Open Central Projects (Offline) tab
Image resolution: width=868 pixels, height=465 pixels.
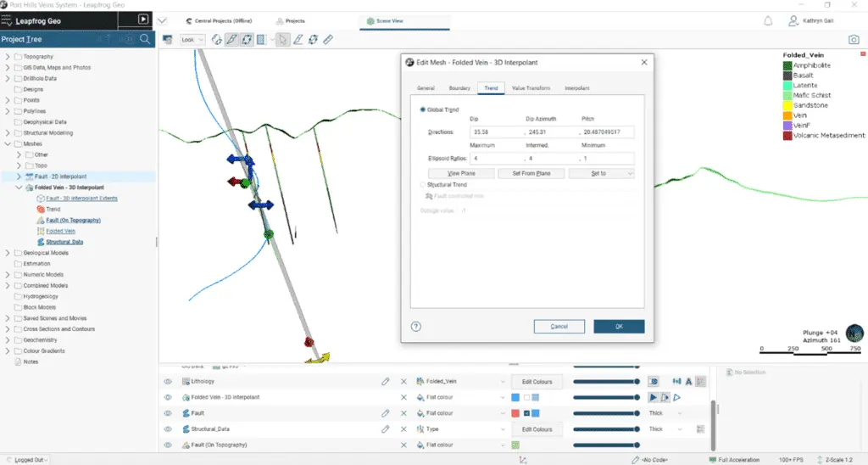click(x=219, y=21)
